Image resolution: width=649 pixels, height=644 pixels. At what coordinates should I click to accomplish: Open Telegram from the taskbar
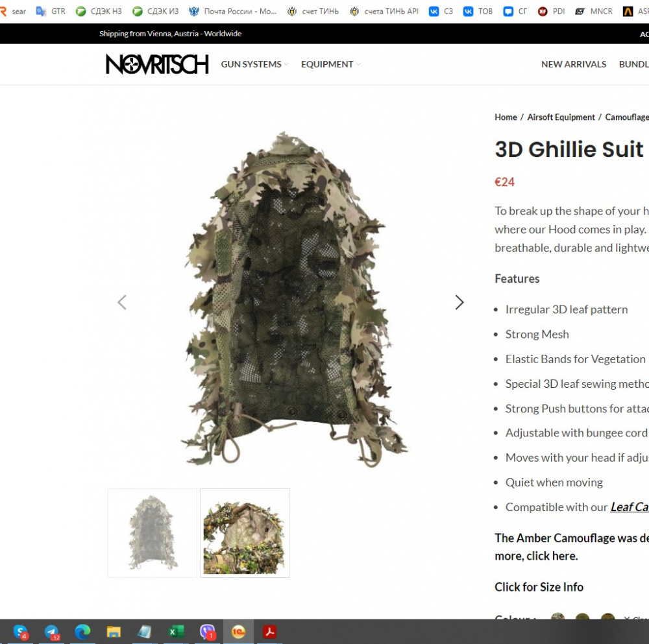coord(52,632)
